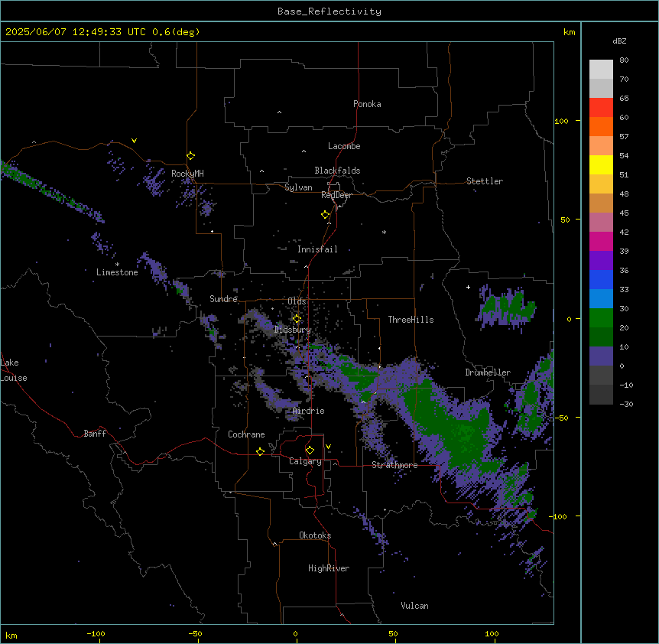The height and width of the screenshot is (644, 659).
Task: Click the light blue 33 dBZ legend swatch
Action: 601,299
